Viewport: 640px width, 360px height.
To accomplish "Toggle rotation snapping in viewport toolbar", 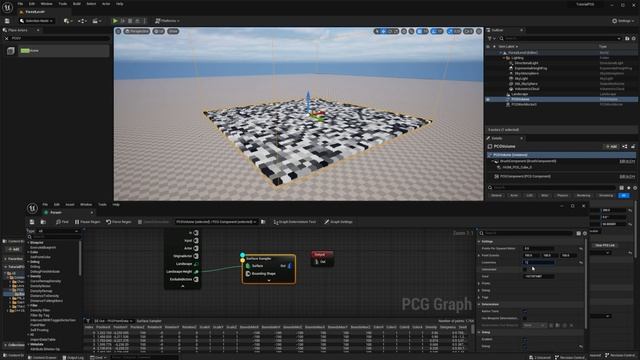I will (x=434, y=31).
